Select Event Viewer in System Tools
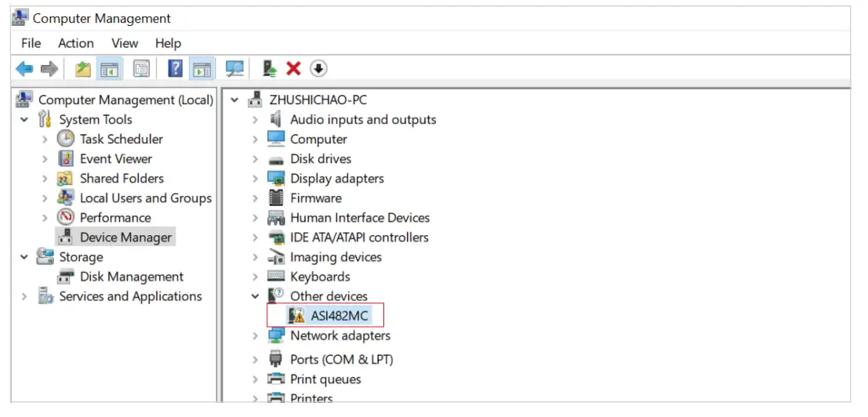868x417 pixels. click(x=115, y=159)
